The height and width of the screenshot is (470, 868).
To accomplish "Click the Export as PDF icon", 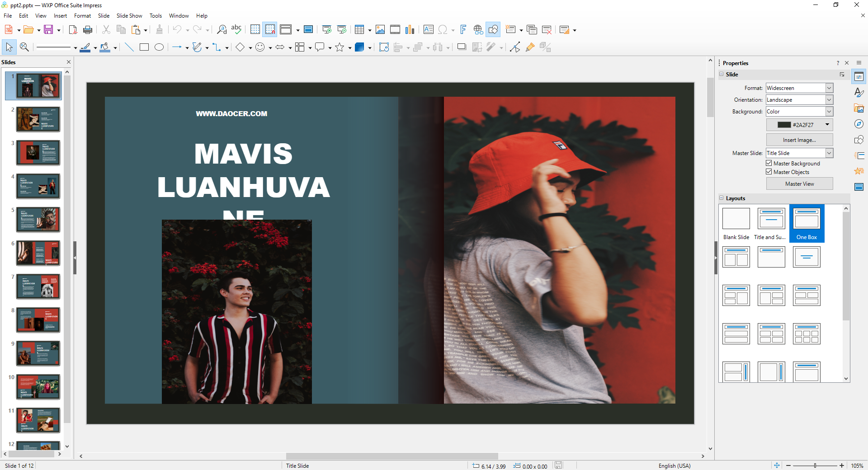I will pyautogui.click(x=73, y=30).
